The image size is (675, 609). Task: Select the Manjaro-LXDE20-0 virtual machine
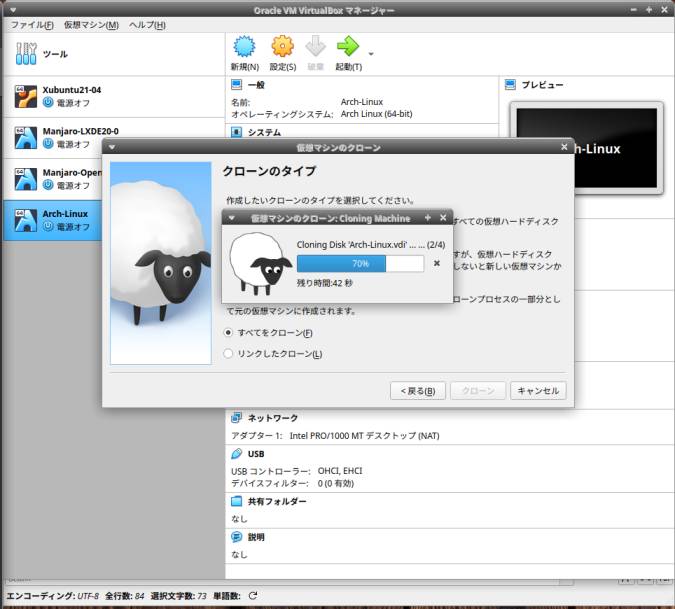114,137
